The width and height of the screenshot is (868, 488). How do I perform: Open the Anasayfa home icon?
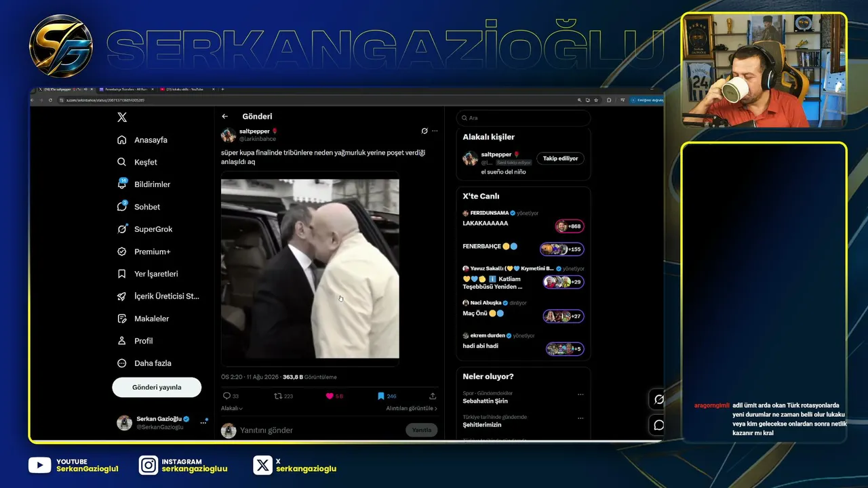(x=122, y=140)
